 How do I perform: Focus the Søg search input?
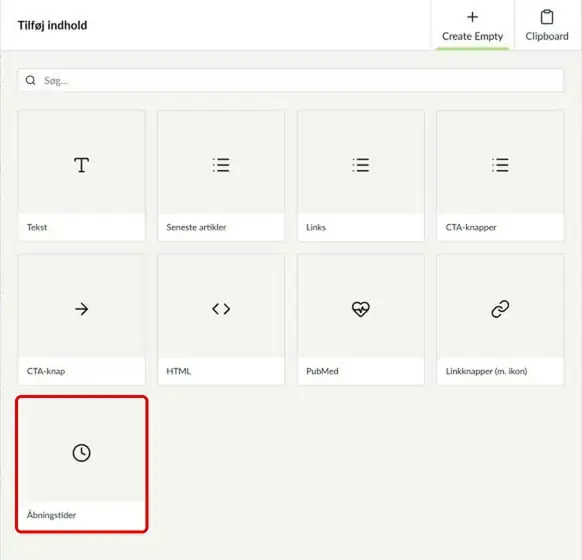coord(291,80)
